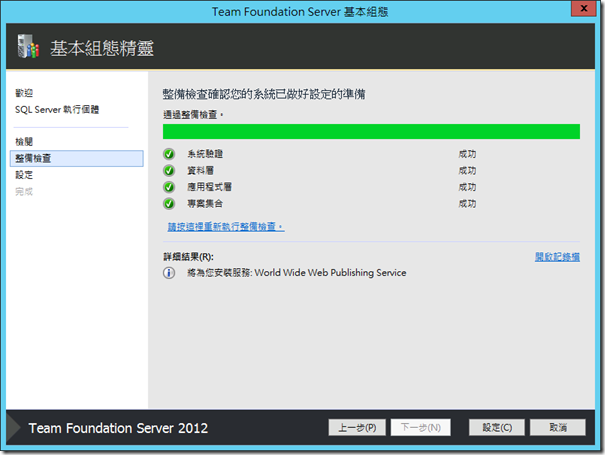Click the 通過整備檢查 status text

(x=193, y=115)
